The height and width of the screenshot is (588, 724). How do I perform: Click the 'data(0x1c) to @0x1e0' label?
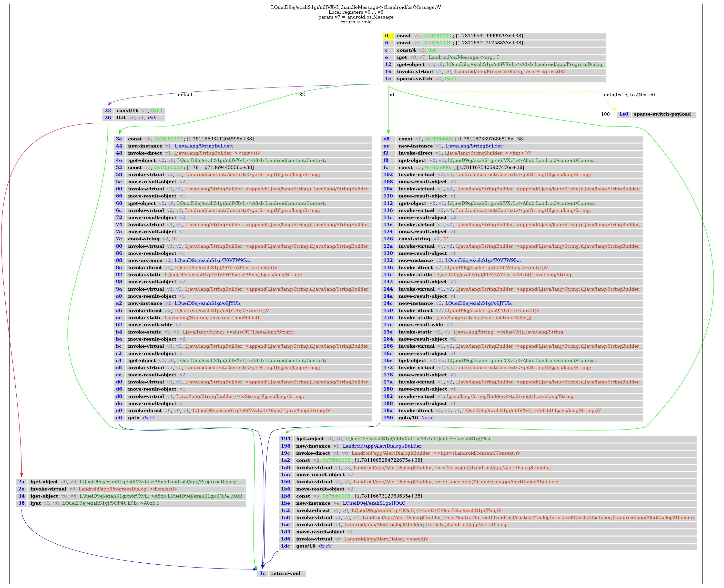coord(629,95)
